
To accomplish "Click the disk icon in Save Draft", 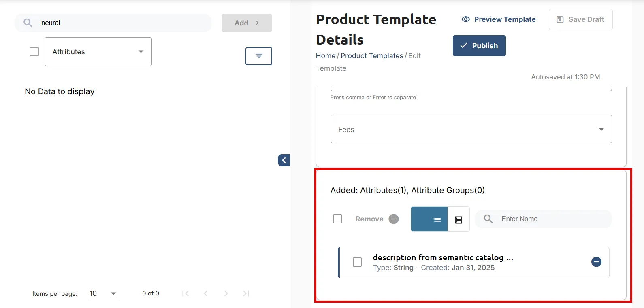I will pyautogui.click(x=560, y=19).
